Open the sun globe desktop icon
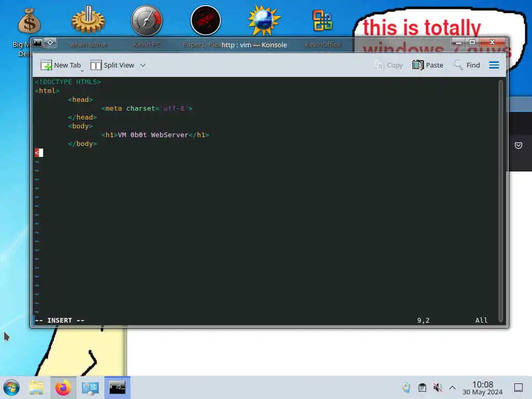 pyautogui.click(x=264, y=20)
